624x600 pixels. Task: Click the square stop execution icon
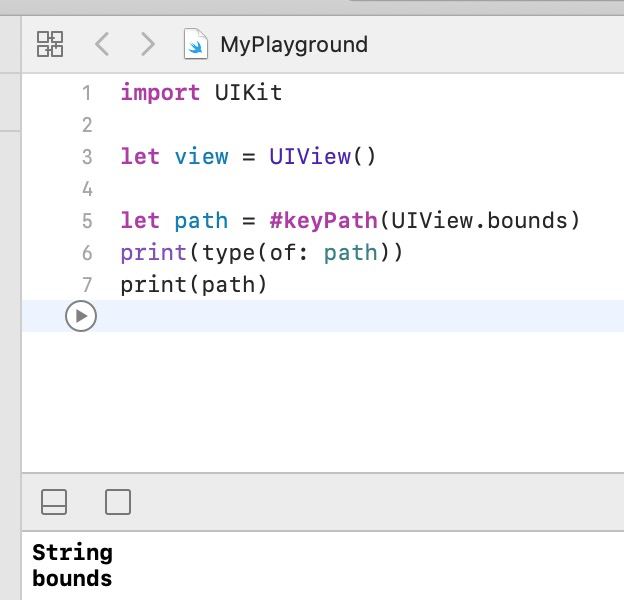[118, 502]
